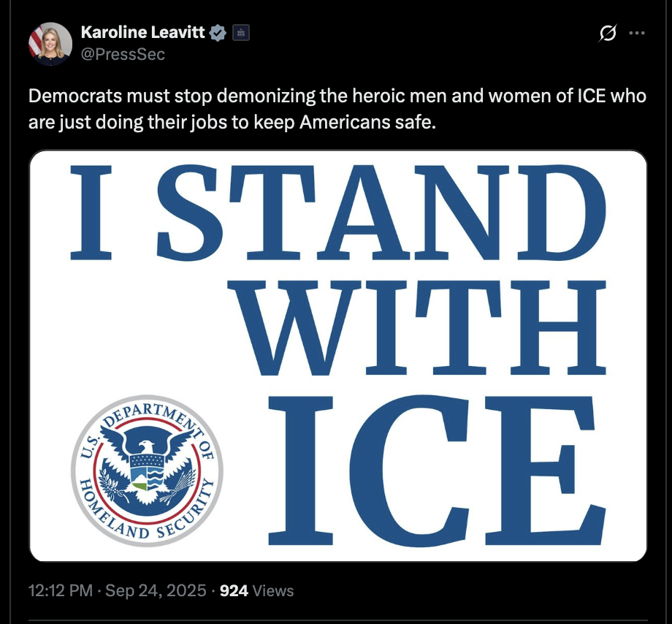
Task: Click the Sep 24, 2025 date
Action: coord(156,590)
